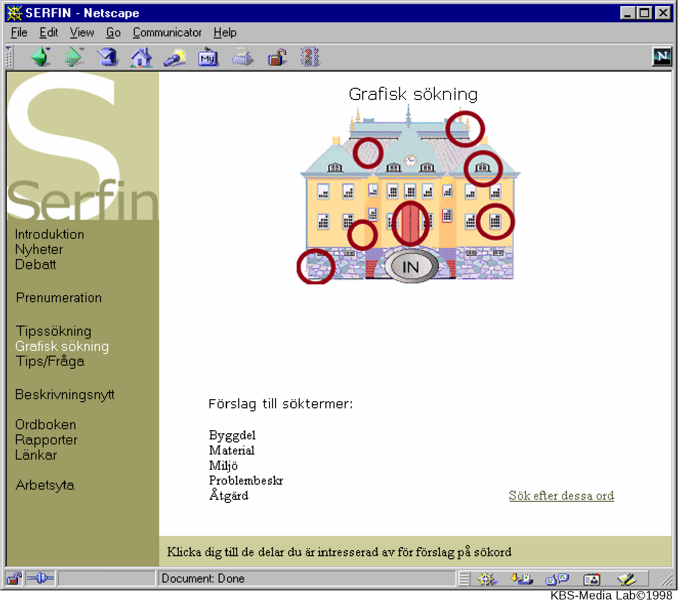Open My Netscape toolbar icon

point(208,57)
